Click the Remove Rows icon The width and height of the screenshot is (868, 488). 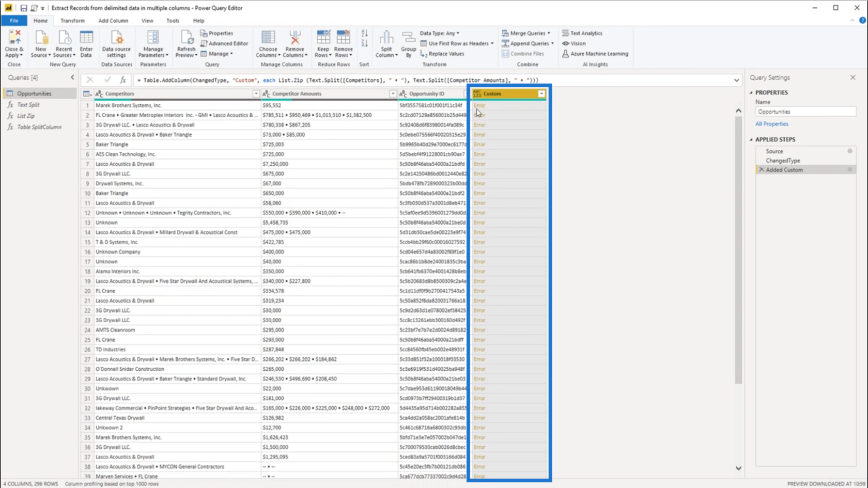point(343,37)
